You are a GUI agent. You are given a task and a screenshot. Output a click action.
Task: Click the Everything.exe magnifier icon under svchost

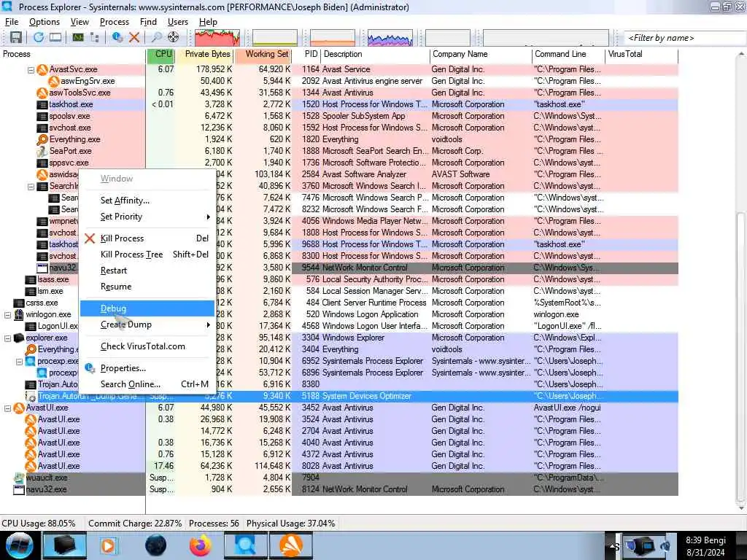(42, 139)
